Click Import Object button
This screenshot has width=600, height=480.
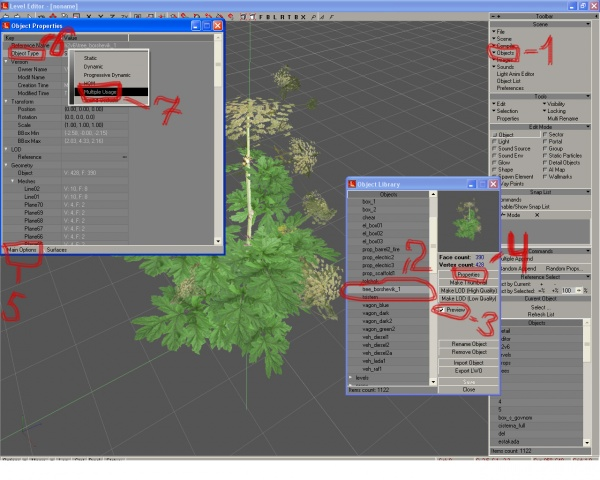coord(468,362)
